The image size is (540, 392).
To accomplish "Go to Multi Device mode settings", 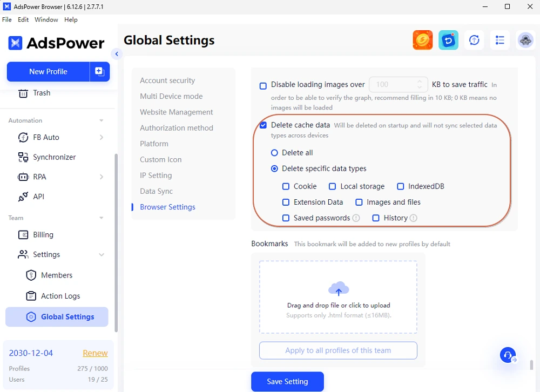I will tap(171, 97).
